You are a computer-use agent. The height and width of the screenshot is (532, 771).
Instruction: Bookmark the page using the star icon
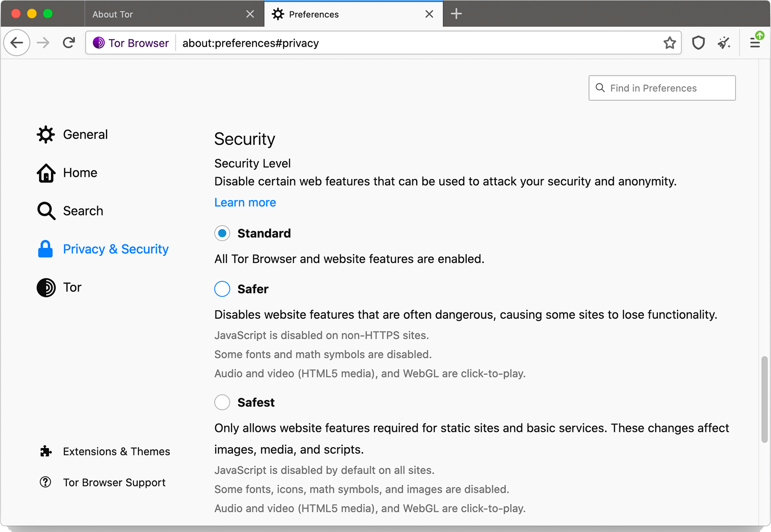[x=670, y=42]
